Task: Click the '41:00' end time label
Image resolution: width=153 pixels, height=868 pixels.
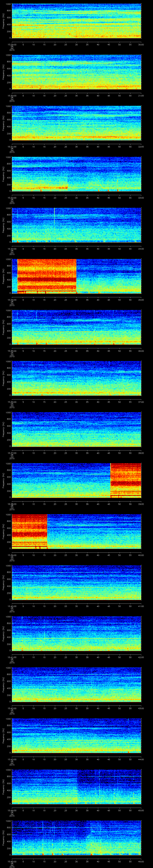Action: click(141, 606)
